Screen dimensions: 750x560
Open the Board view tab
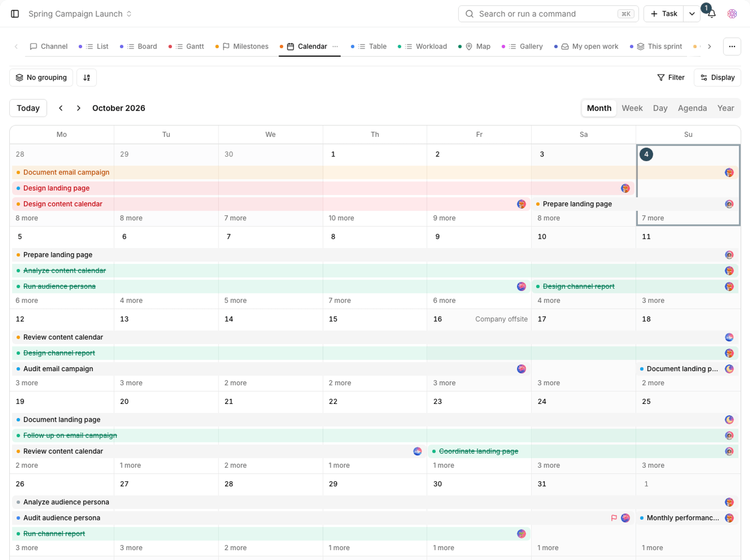(138, 46)
